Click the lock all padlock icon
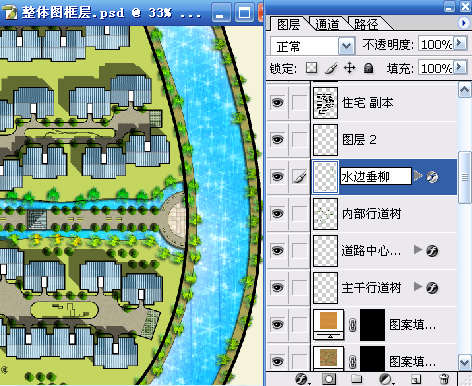 [x=368, y=68]
